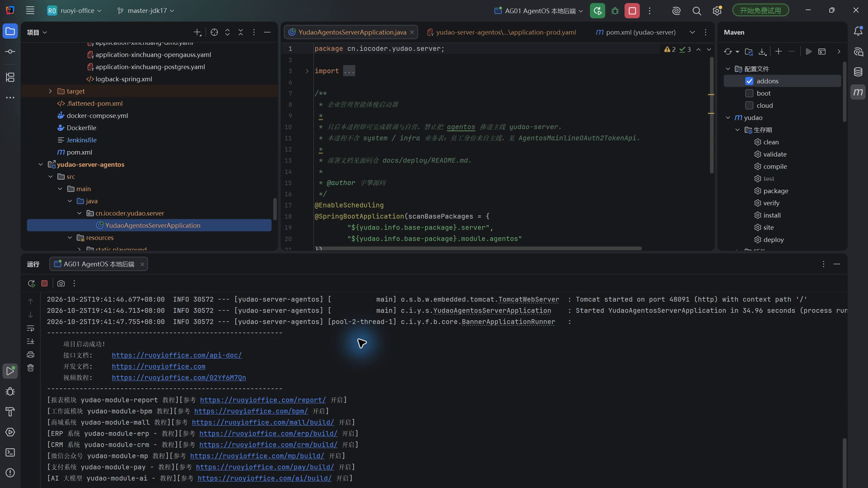
Task: Open ruoyioffice.com/report/ link in console
Action: pos(263,400)
